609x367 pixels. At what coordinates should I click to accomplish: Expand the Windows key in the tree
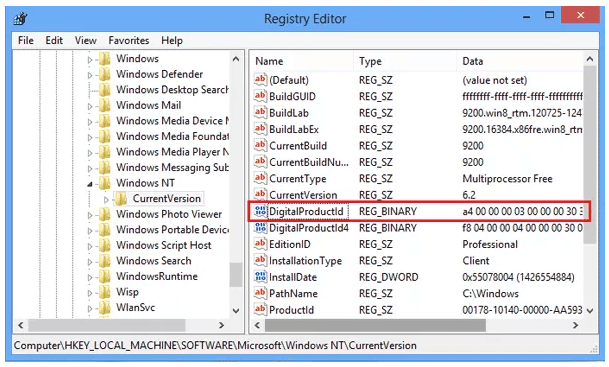click(90, 60)
